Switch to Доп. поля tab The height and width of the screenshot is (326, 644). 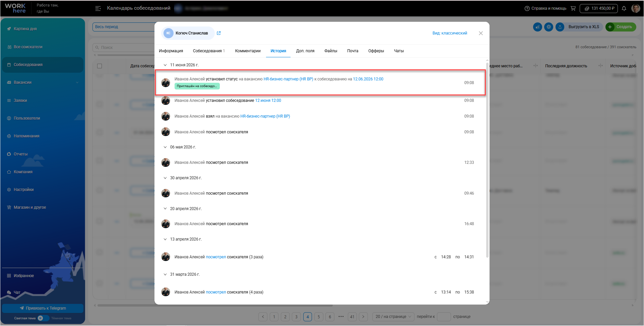[x=305, y=51]
